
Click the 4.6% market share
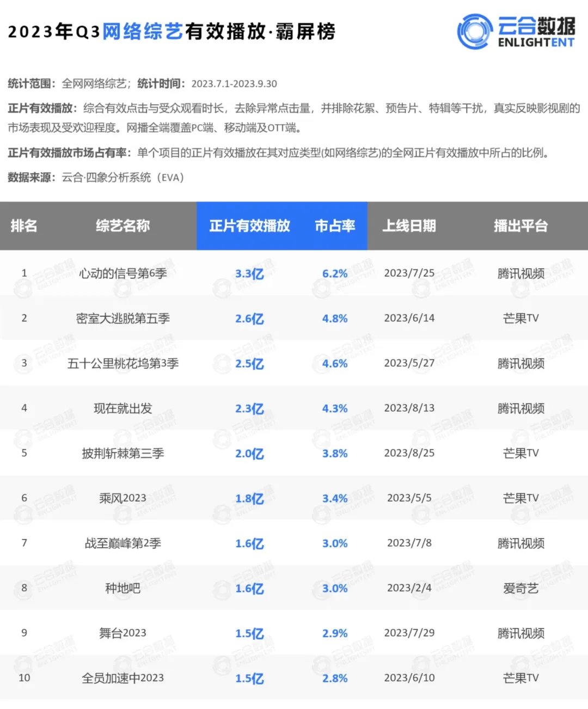pos(335,364)
